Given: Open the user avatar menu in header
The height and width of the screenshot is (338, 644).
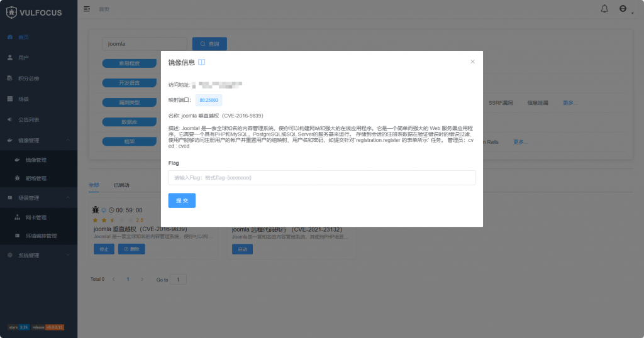Looking at the screenshot, I should click(624, 9).
